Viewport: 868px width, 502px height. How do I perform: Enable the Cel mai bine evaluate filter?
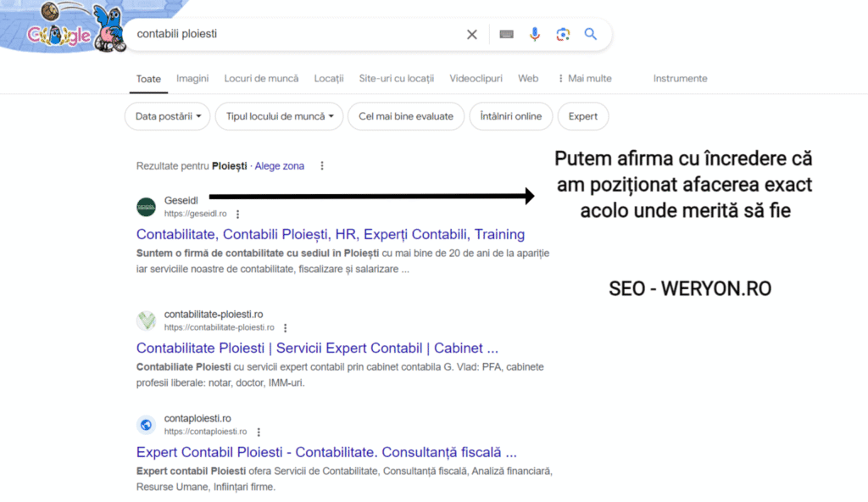pos(405,116)
